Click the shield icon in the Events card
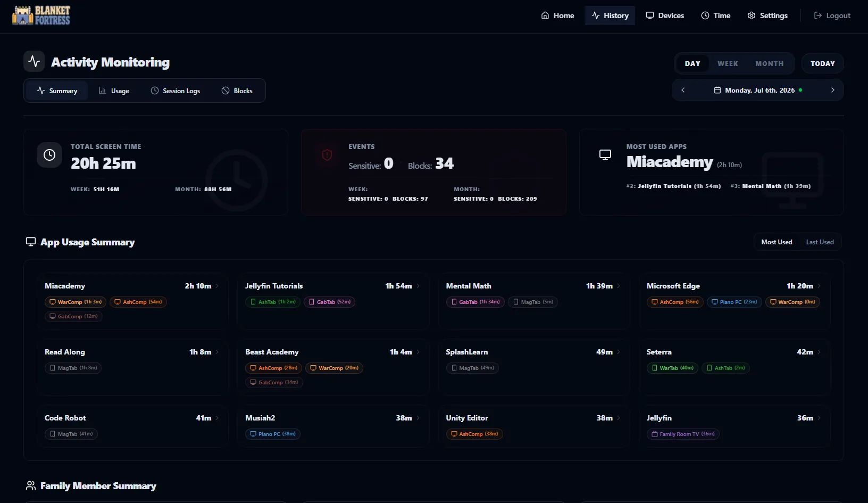The image size is (868, 503). click(x=327, y=155)
